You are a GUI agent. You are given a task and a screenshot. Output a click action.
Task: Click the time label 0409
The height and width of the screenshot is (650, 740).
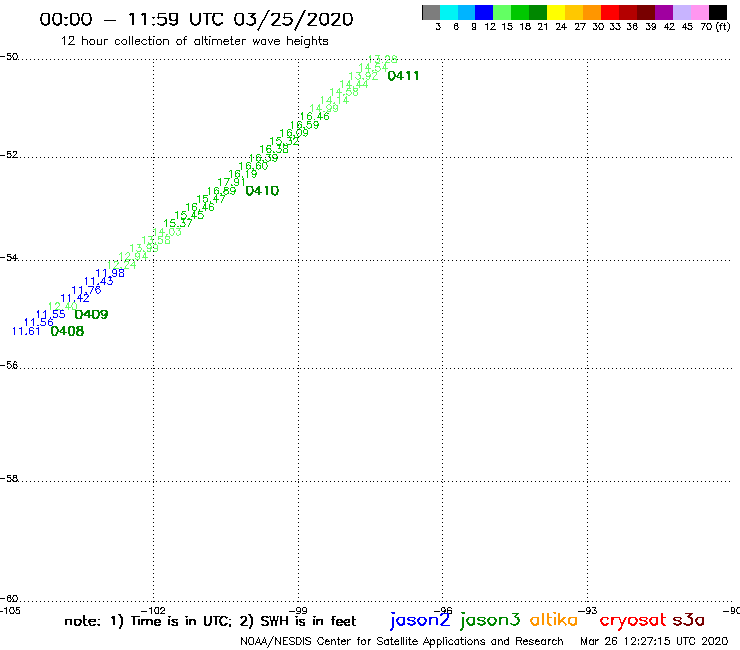92,314
